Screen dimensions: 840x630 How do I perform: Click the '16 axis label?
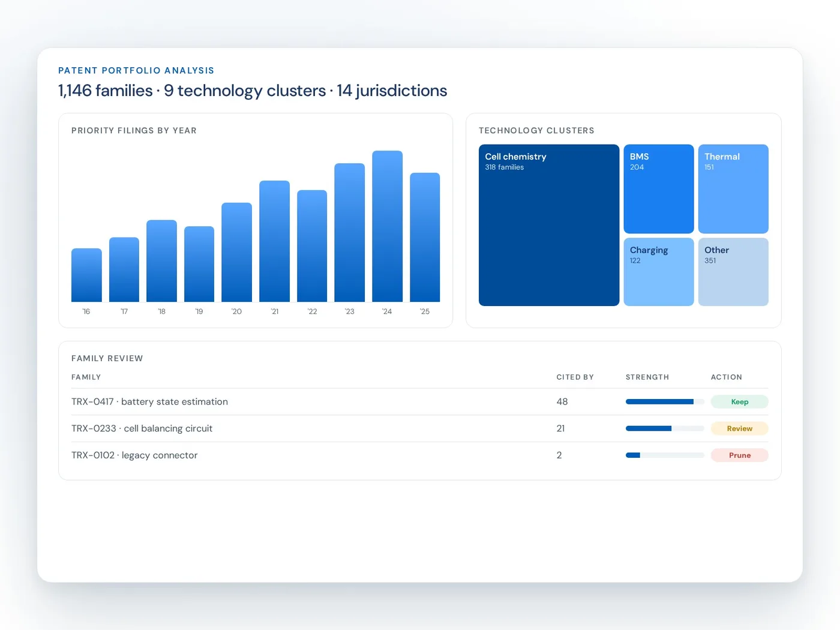(x=86, y=311)
